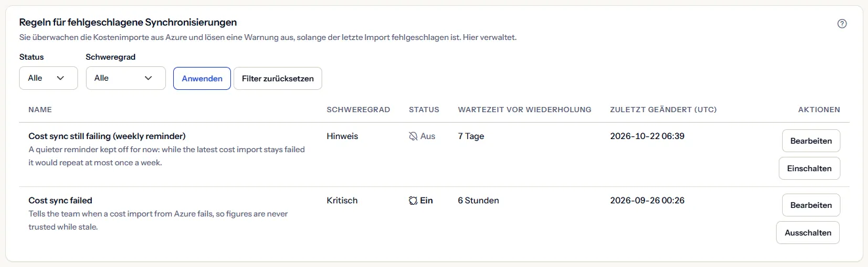The width and height of the screenshot is (868, 267).
Task: Click the AKTIONEN column header
Action: coord(819,110)
